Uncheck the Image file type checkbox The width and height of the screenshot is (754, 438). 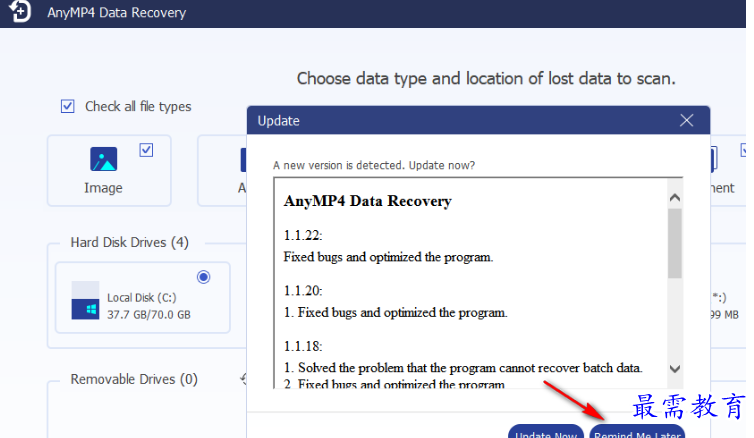click(146, 150)
